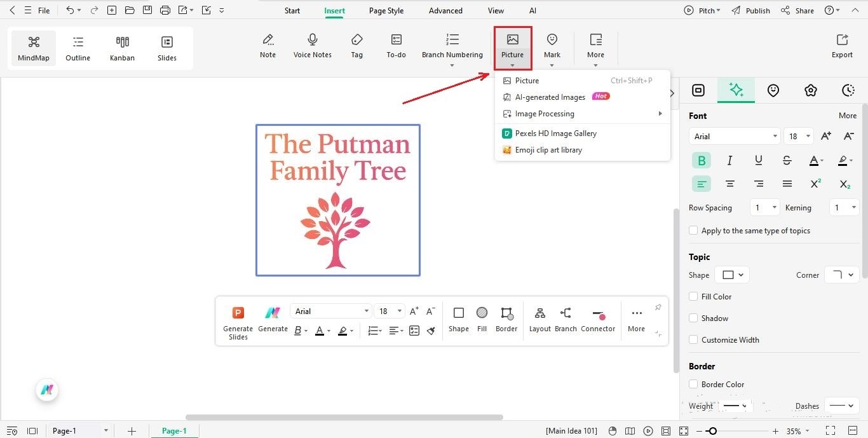Click Connector in floating toolbar
This screenshot has height=438, width=868.
coord(598,320)
